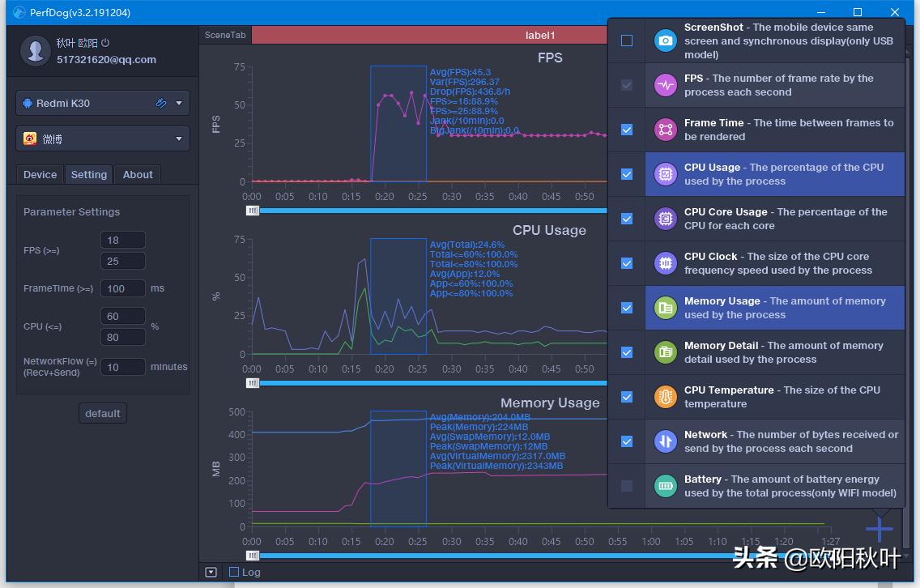This screenshot has width=920, height=588.
Task: Click the Avg(FPS):45.3 statistic text
Action: coord(460,72)
